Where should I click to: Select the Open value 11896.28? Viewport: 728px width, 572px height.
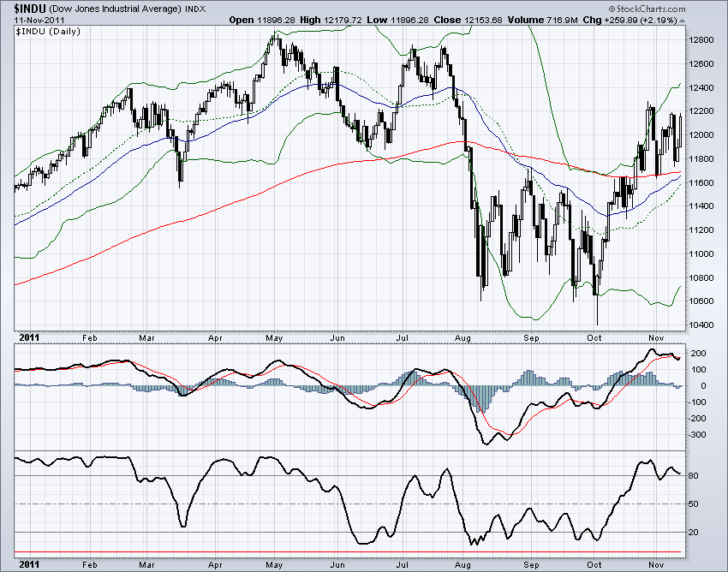click(x=276, y=20)
